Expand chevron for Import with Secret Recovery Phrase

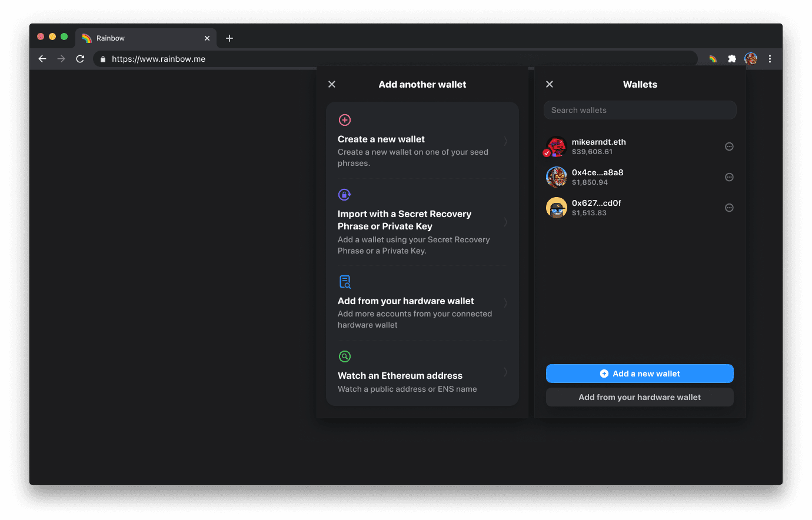pyautogui.click(x=505, y=222)
